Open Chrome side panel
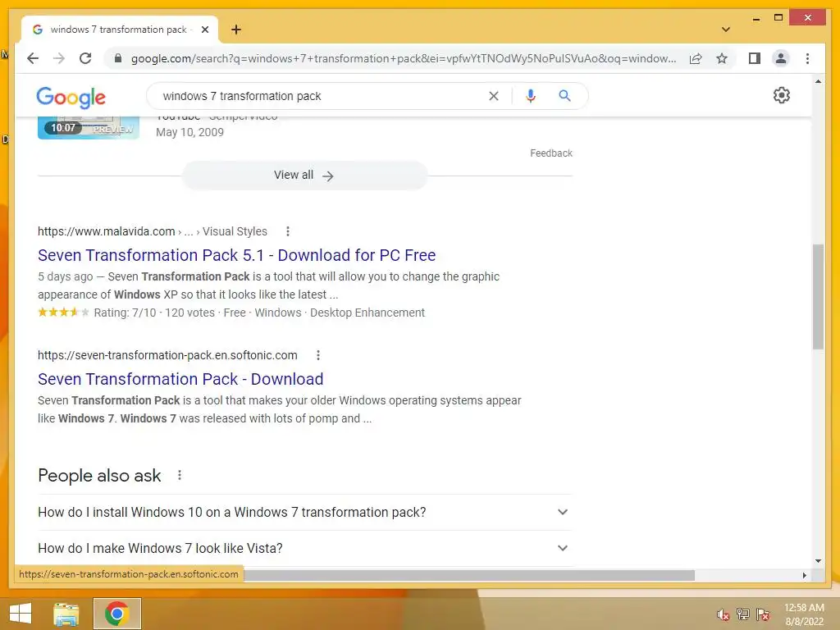The image size is (840, 630). tap(755, 58)
